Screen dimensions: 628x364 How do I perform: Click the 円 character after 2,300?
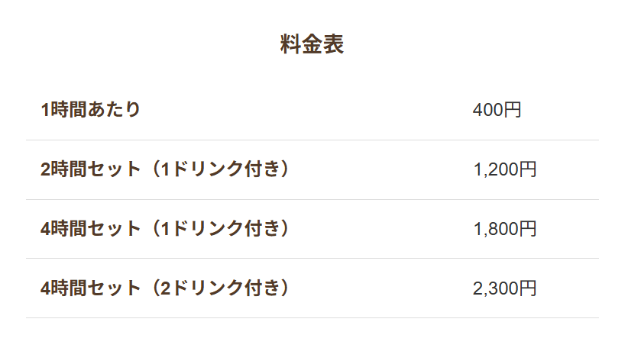pos(528,288)
